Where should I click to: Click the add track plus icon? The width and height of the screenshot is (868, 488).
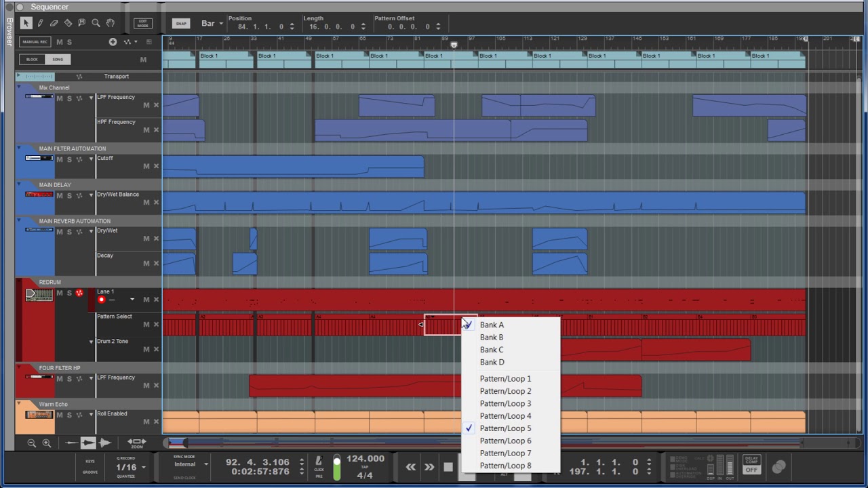pos(113,42)
